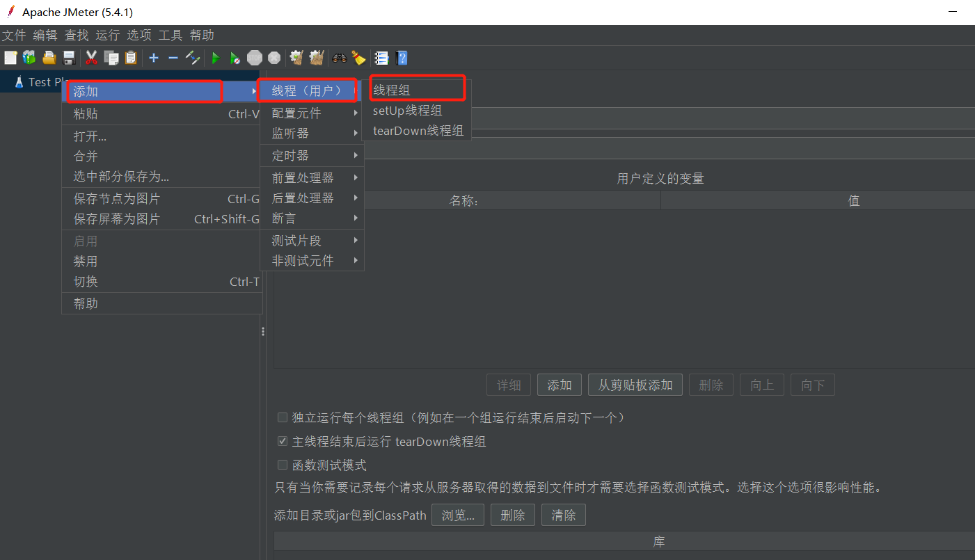Click the Copy toolbar icon

pos(111,58)
